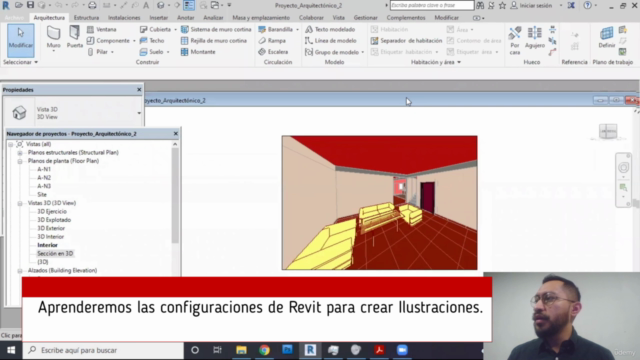640x360 pixels.
Task: Click the interior 3D view image
Action: 379,203
